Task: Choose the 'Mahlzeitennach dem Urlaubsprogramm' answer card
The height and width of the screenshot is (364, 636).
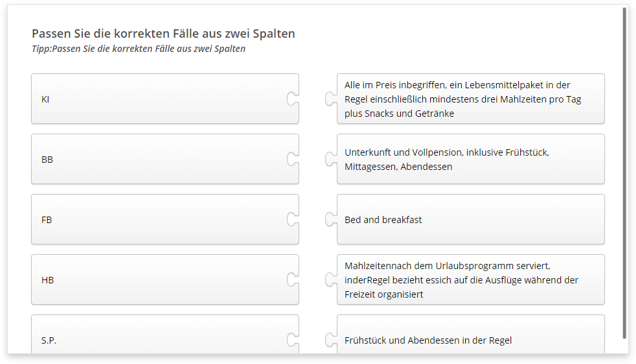Action: coord(471,280)
